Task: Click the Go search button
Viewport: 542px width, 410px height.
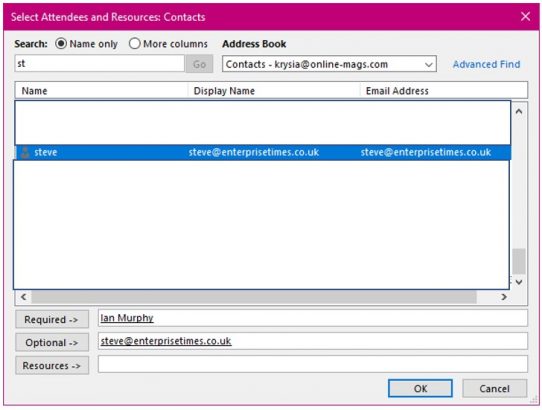Action: click(199, 64)
